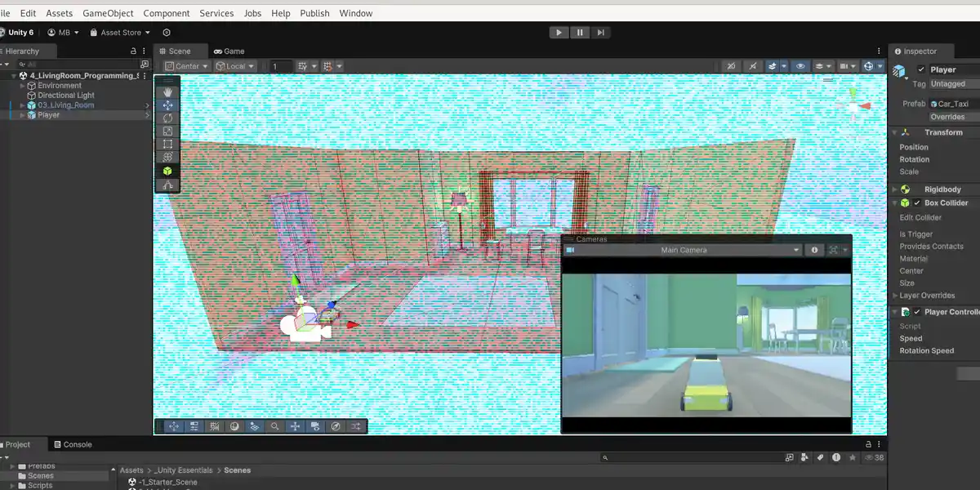Screen dimensions: 980x490
Task: Expand Layer Overrides in Box Collider
Action: point(894,296)
